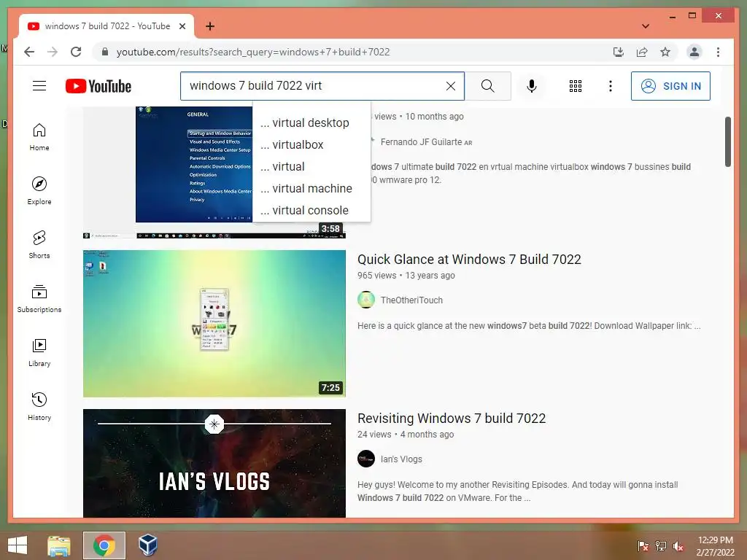Open a new tab with the plus button
The height and width of the screenshot is (560, 747).
pos(209,26)
